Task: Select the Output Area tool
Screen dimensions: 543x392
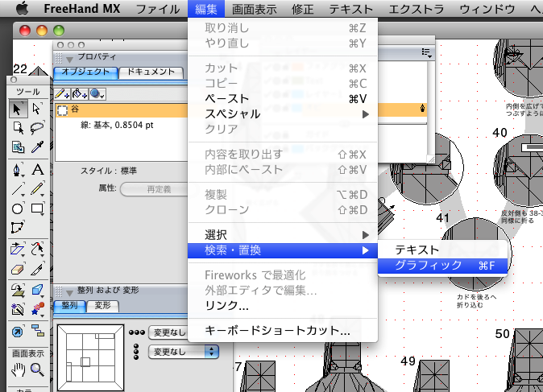Action: coord(18,147)
